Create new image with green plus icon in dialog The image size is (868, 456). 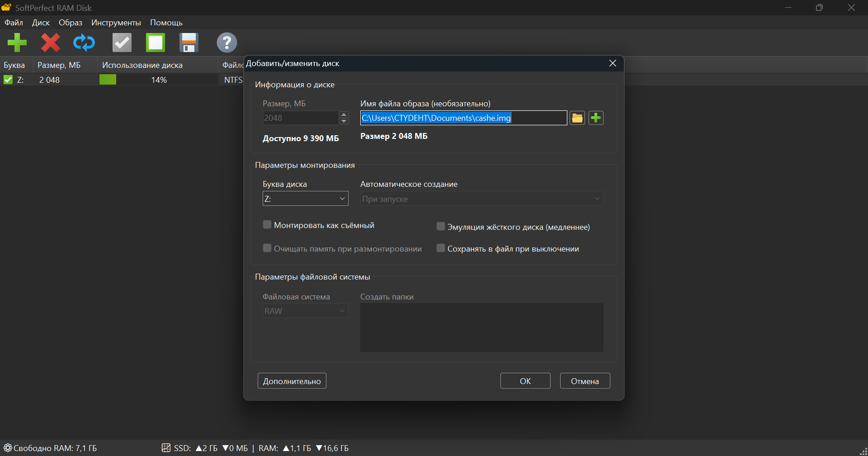[x=596, y=118]
